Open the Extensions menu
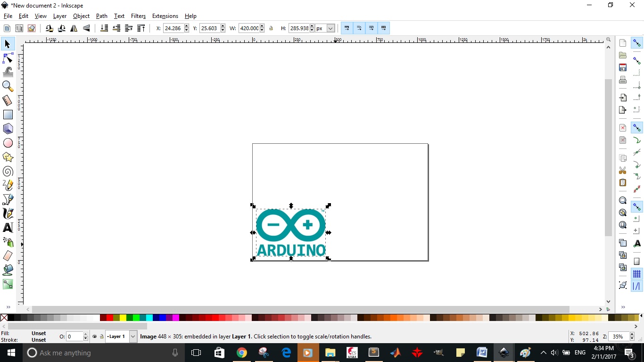The height and width of the screenshot is (362, 644). [165, 16]
